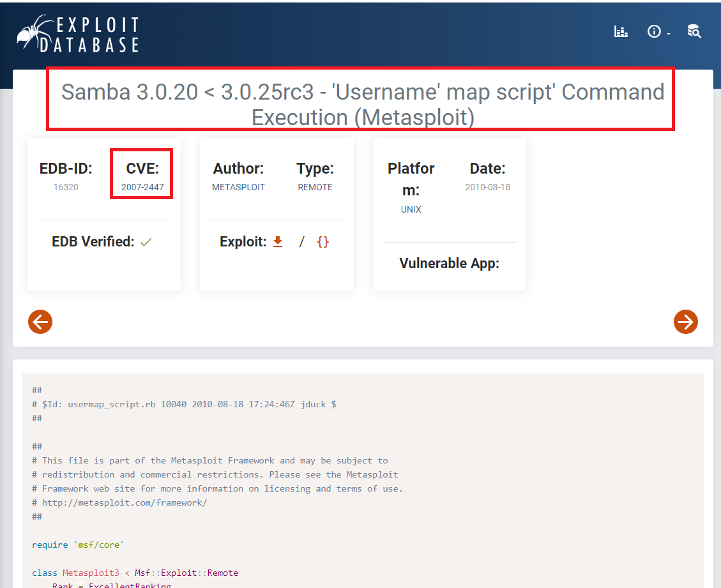Click the 'redistribution and commercial restrictions' line
The width and height of the screenshot is (721, 588).
215,474
